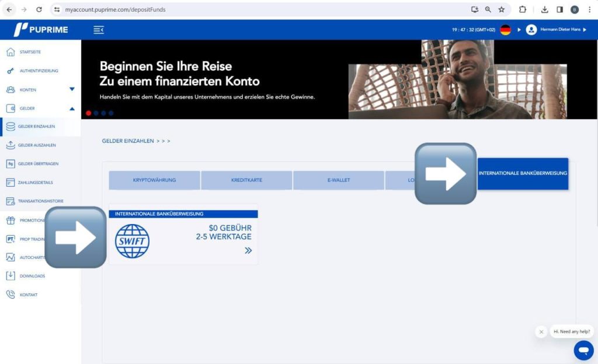
Task: Select the first red carousel dot
Action: 89,113
